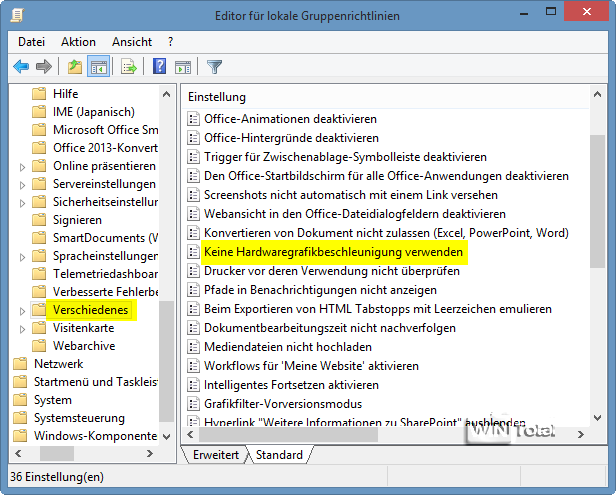Select Webansicht in den Office-Dateidialogfeldern deaktivieren
Image resolution: width=616 pixels, height=495 pixels.
pos(355,214)
